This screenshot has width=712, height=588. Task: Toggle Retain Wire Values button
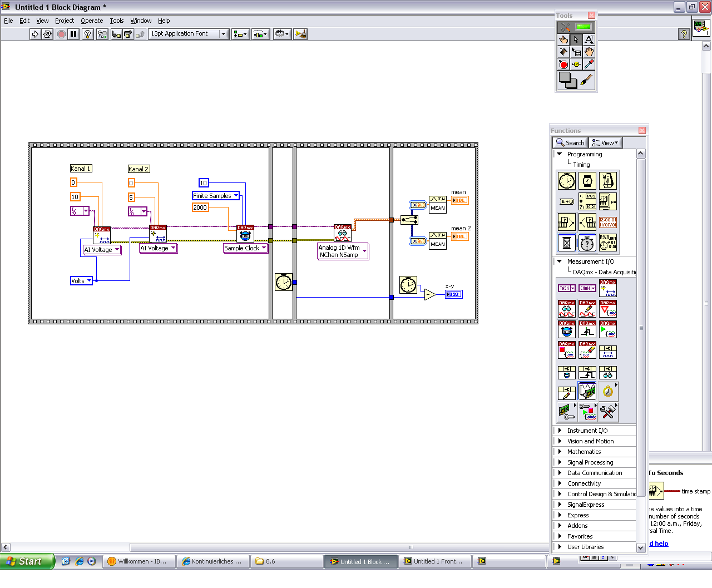tap(102, 34)
